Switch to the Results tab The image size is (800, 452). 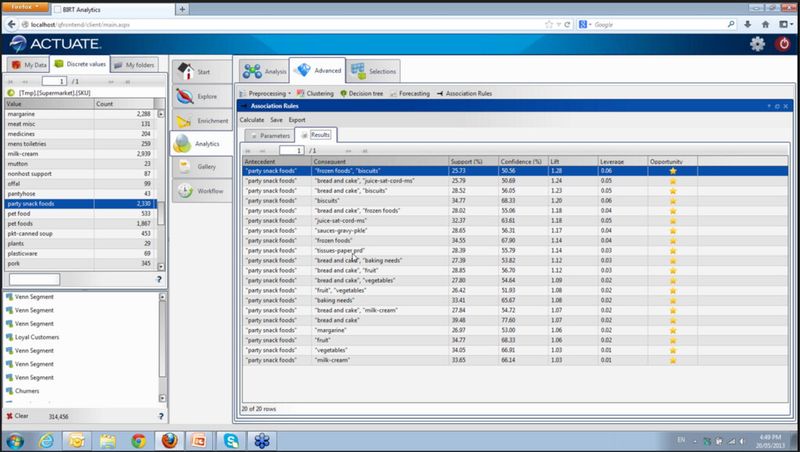pos(316,135)
